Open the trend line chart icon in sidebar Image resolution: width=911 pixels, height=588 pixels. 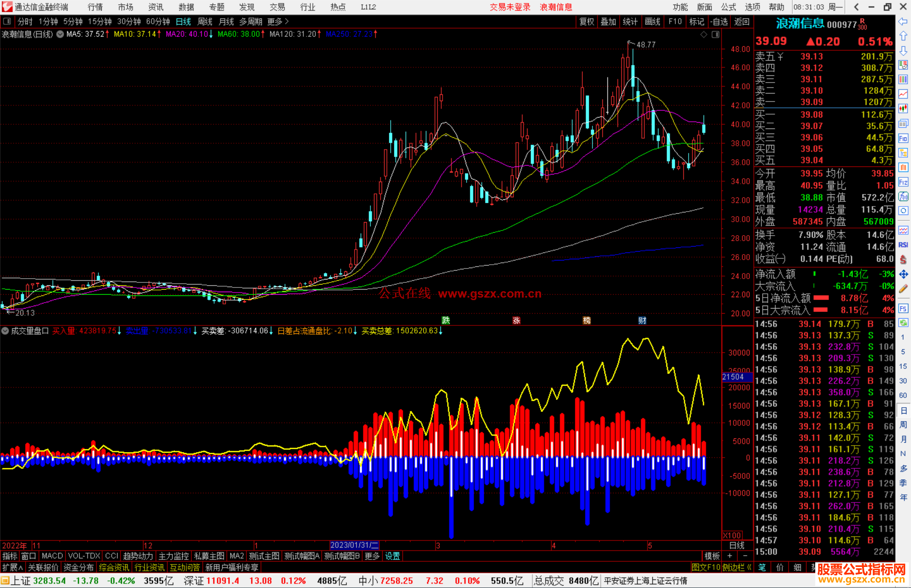coord(903,94)
